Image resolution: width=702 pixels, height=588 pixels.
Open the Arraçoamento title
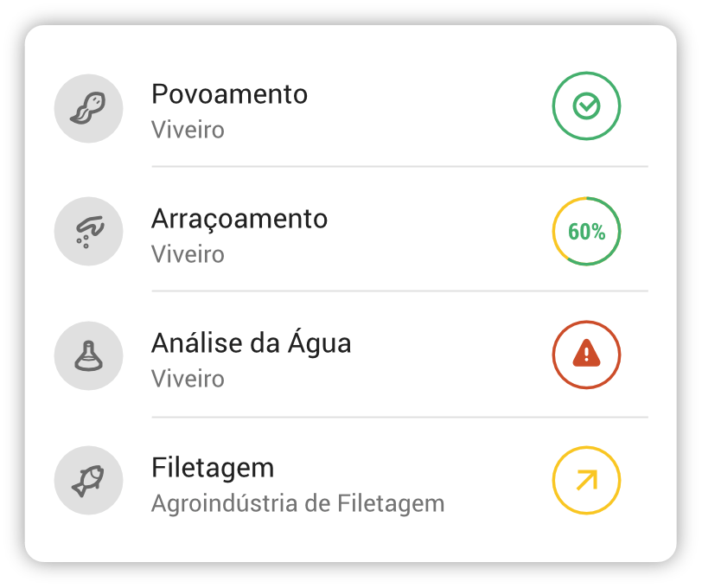click(239, 219)
